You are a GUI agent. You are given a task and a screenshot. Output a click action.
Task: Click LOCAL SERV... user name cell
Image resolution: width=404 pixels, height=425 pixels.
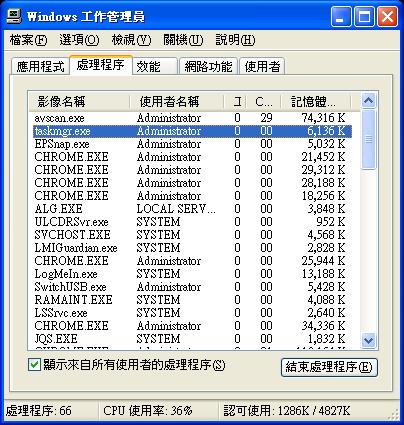(176, 209)
